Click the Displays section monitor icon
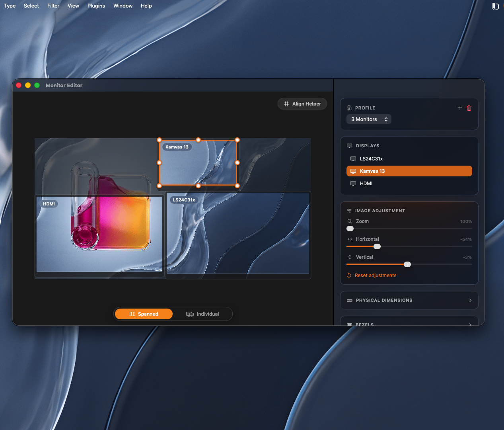Screen dimensions: 504x430 tap(349, 146)
